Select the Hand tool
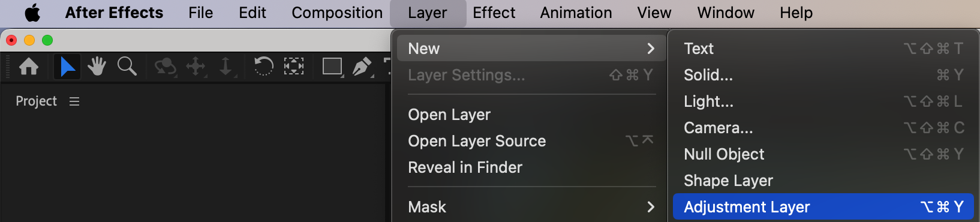The image size is (980, 222). click(97, 66)
